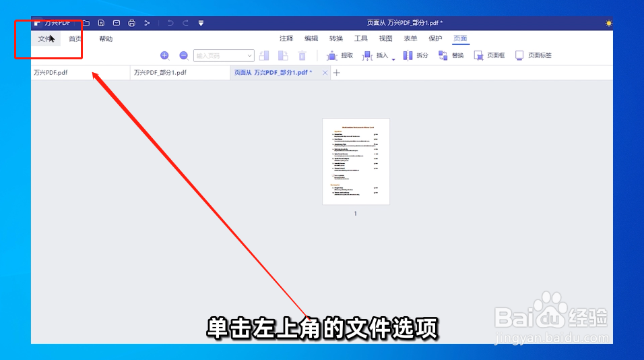Select the page 1 thumbnail
This screenshot has height=360, width=644.
click(x=356, y=162)
